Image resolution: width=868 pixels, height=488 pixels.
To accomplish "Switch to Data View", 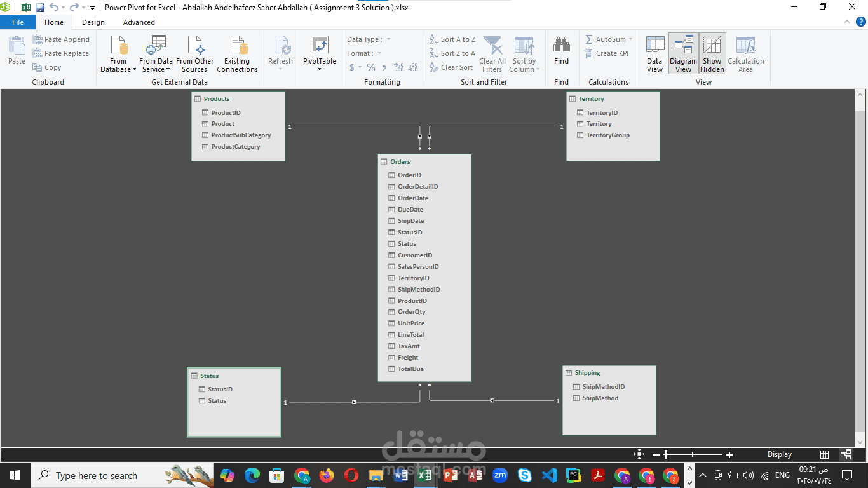I will click(x=654, y=54).
